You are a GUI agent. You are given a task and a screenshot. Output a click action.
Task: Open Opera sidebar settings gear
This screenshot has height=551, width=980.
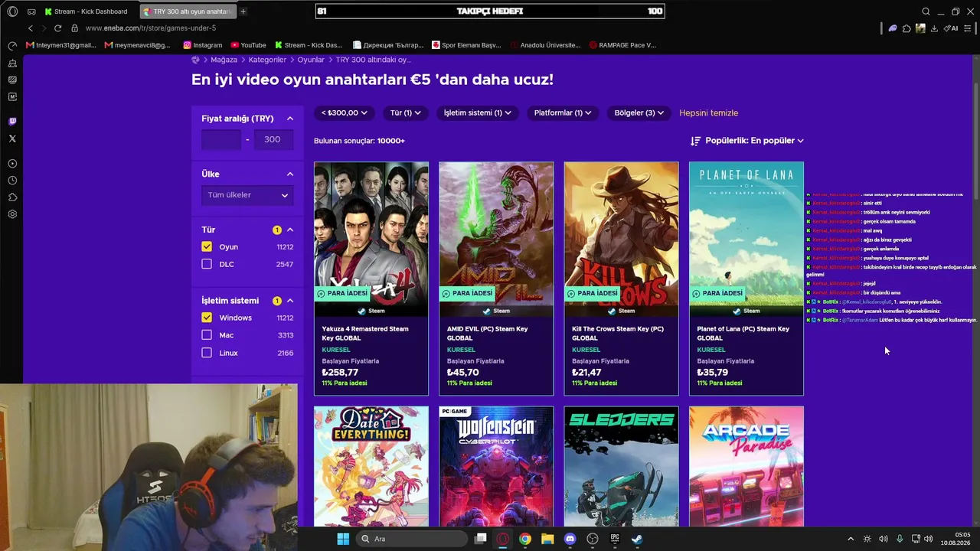click(x=12, y=214)
